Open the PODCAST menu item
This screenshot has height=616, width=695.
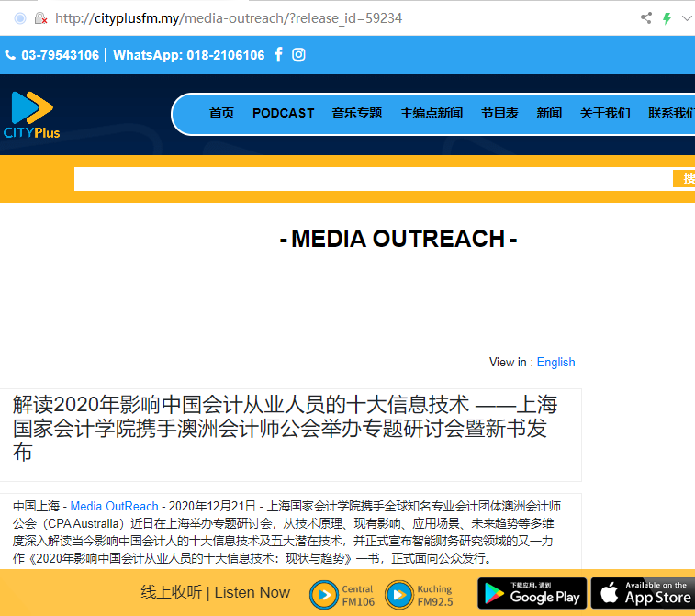[283, 113]
